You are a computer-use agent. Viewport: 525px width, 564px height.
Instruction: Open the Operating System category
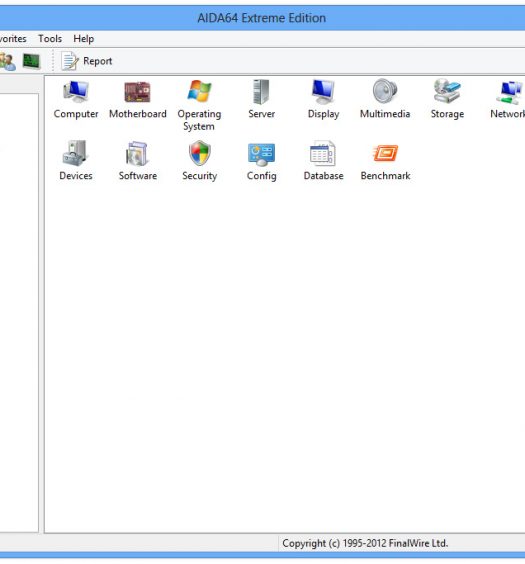click(199, 91)
